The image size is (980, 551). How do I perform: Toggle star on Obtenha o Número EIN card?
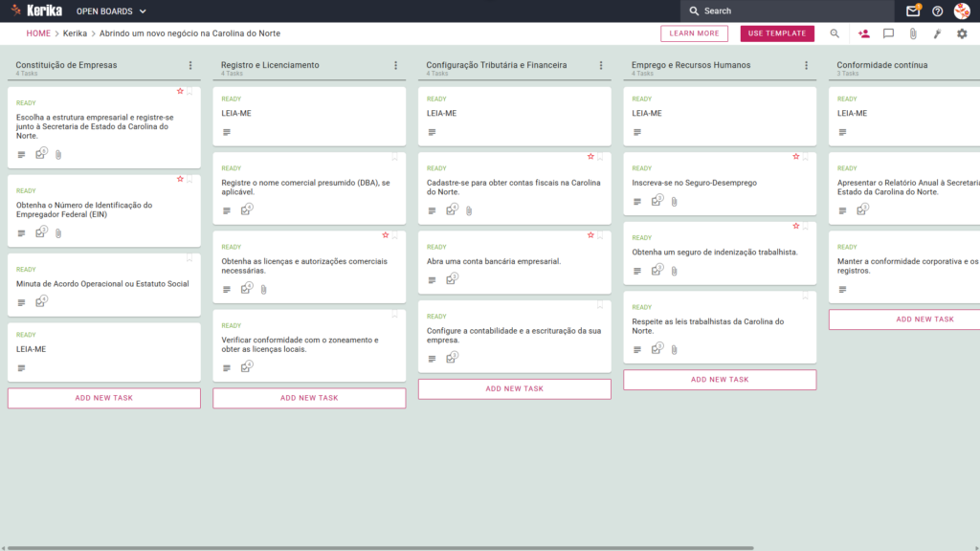pos(180,179)
